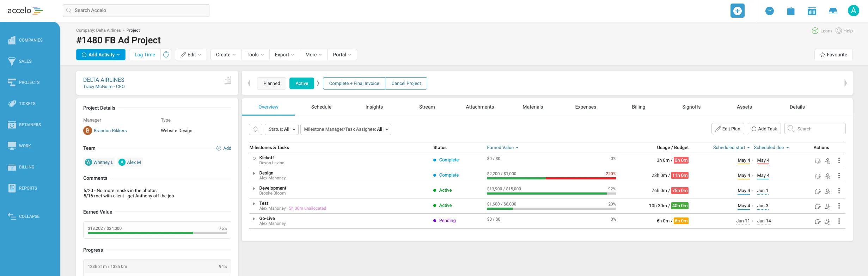Click Complete + Final Invoice button
868x276 pixels.
[x=354, y=84]
